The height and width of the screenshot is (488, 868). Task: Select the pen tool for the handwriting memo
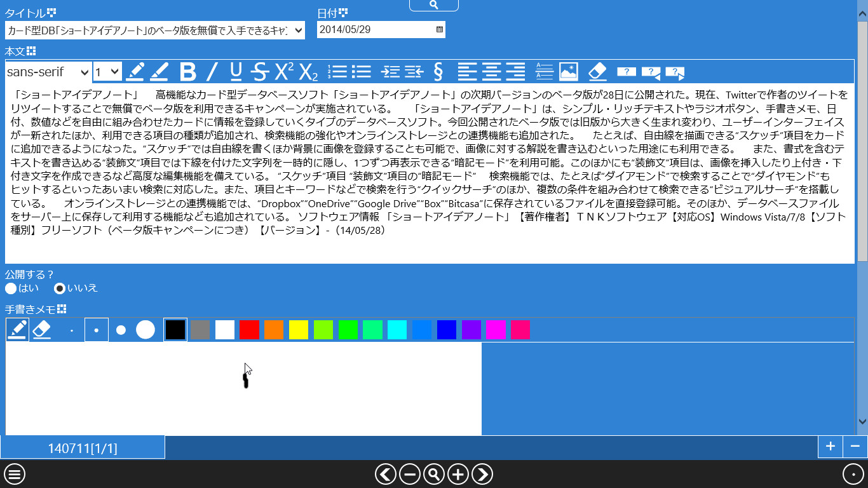pyautogui.click(x=17, y=329)
